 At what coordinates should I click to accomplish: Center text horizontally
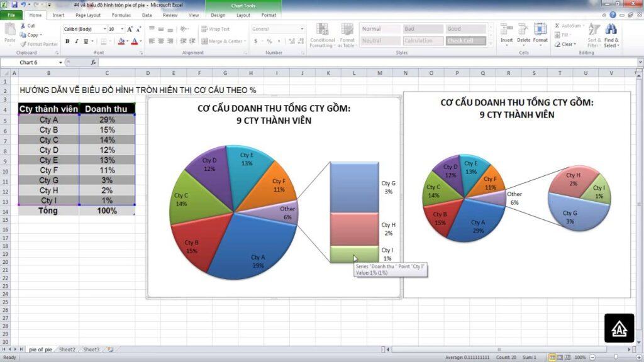160,41
